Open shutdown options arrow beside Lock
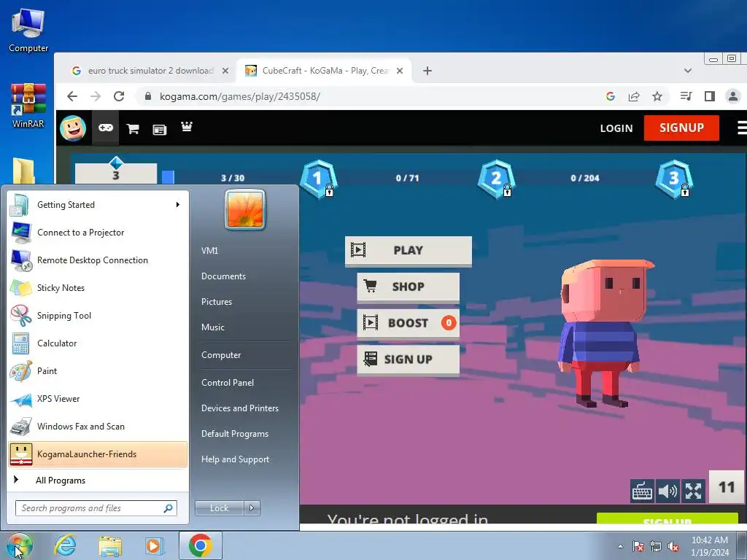 [x=252, y=508]
